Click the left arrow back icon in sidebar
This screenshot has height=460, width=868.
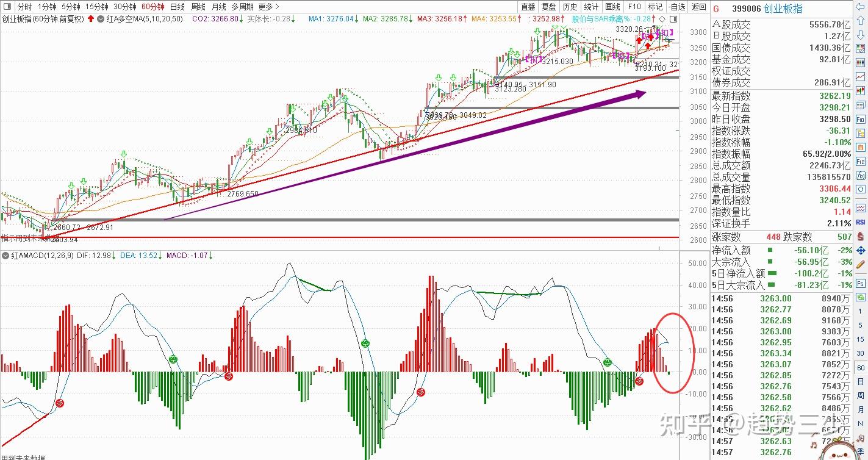click(x=861, y=7)
